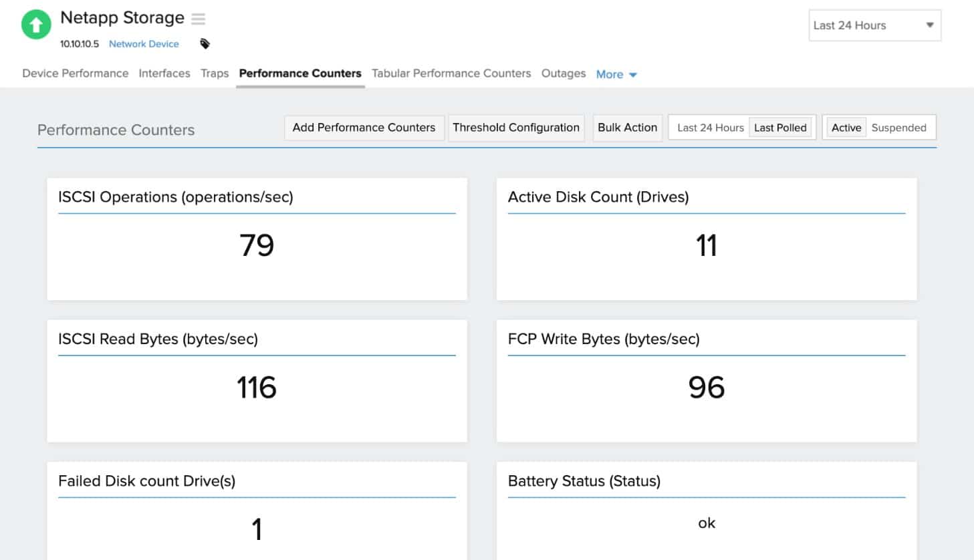Click the 10.10.10.5 IP address text
This screenshot has width=974, height=560.
click(x=80, y=44)
